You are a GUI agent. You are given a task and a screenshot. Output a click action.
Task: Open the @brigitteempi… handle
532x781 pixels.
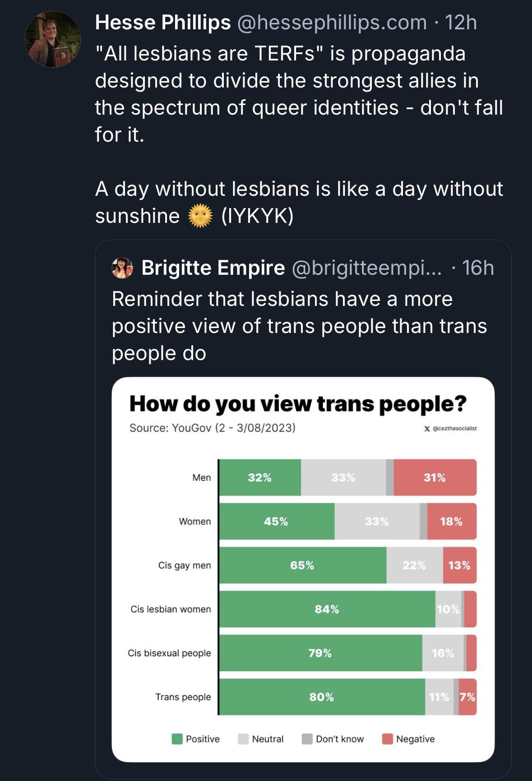(x=367, y=268)
